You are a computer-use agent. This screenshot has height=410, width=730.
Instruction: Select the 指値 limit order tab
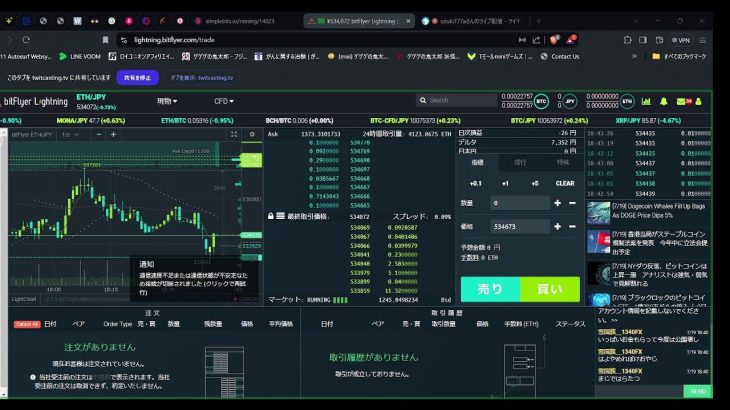pyautogui.click(x=478, y=162)
